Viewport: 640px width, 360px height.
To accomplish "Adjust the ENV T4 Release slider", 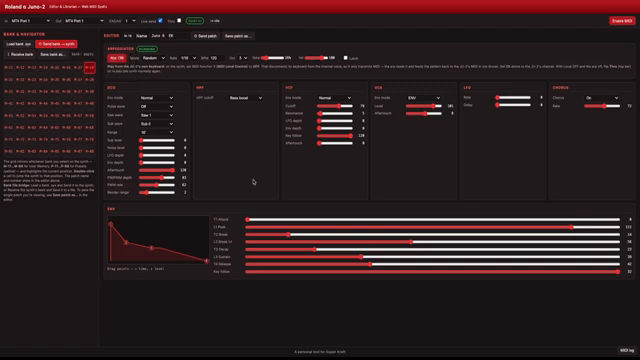I will [x=433, y=264].
